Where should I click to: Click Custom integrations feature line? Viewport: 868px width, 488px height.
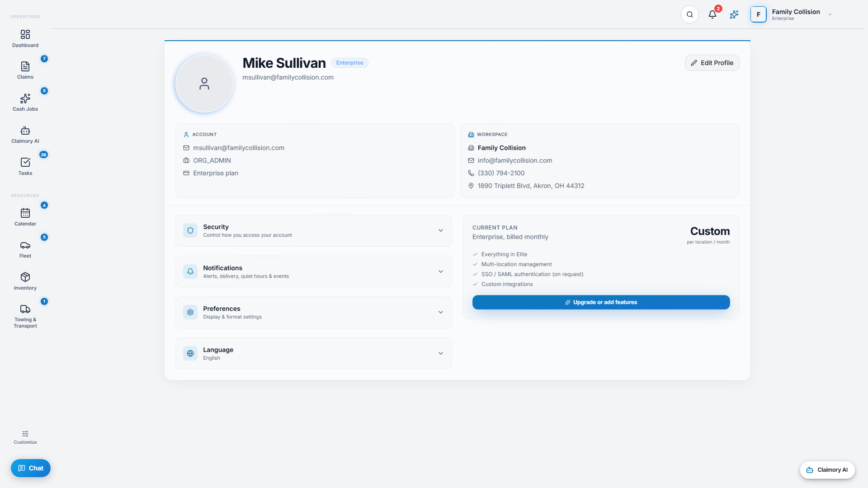[507, 284]
